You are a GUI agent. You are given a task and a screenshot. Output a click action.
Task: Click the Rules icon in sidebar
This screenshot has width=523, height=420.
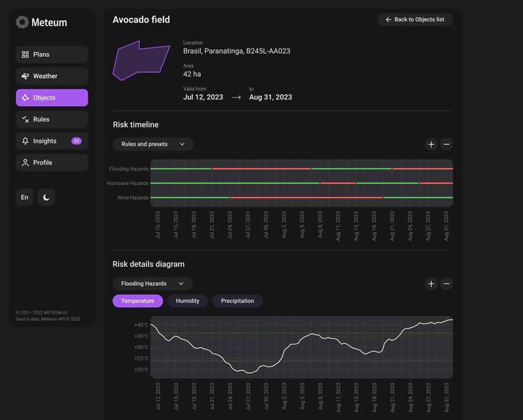[25, 120]
